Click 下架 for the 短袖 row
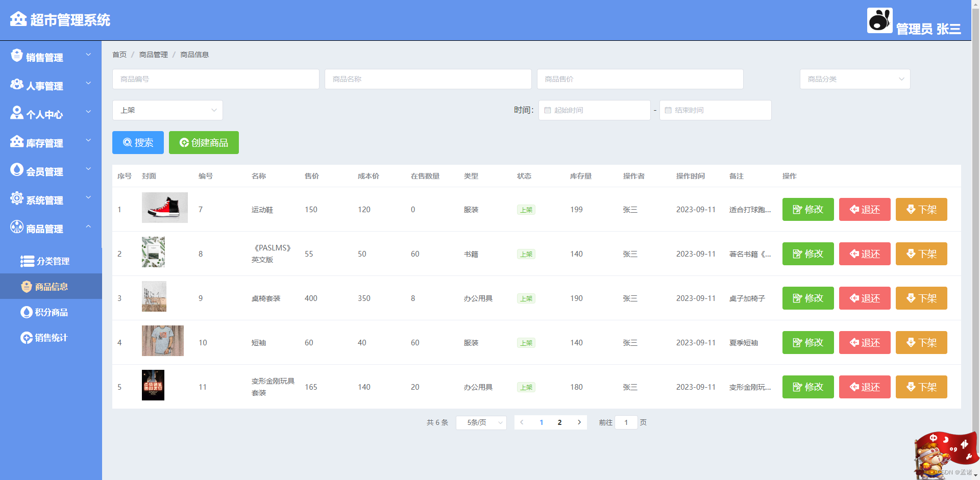The height and width of the screenshot is (480, 980). coord(921,342)
